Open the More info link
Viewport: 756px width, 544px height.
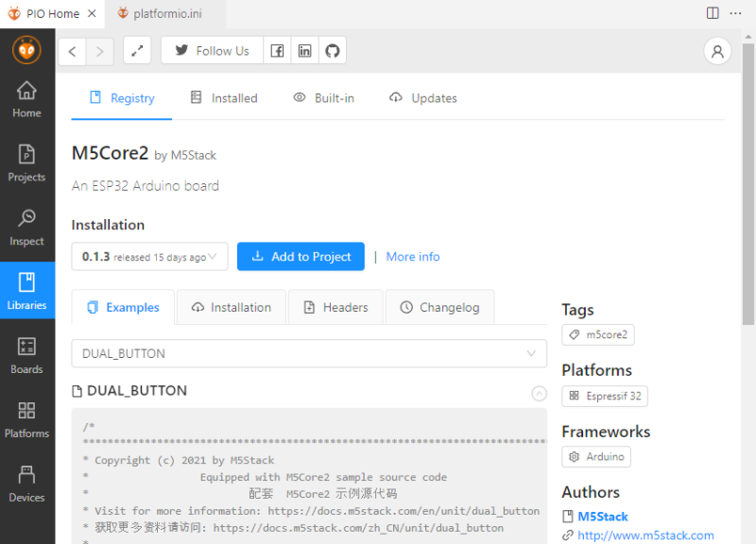pyautogui.click(x=413, y=256)
